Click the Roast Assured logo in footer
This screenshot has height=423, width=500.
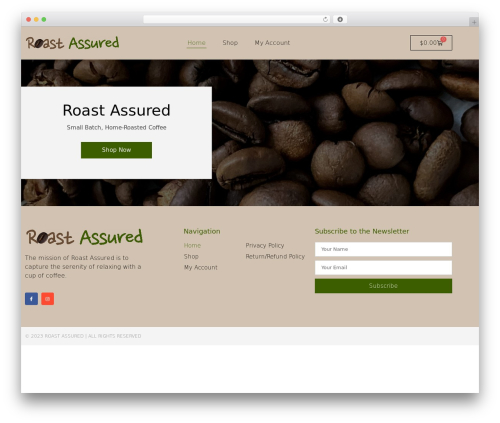[x=84, y=237]
